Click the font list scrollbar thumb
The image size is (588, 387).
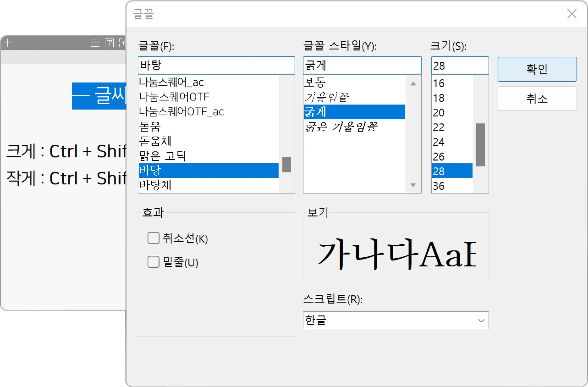287,164
